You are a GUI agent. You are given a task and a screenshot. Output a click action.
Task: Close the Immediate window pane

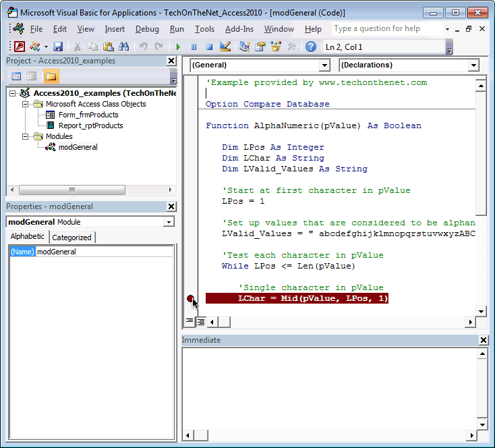[484, 340]
